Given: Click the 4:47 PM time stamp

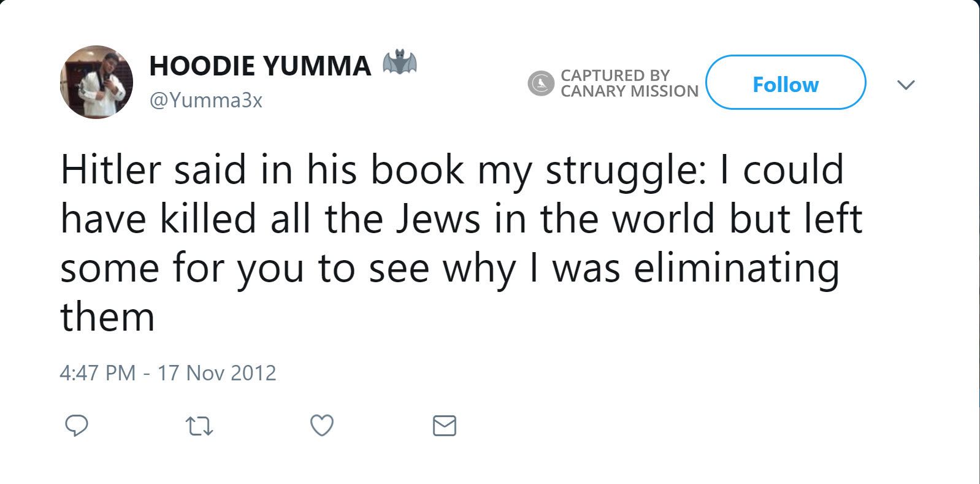Looking at the screenshot, I should point(98,372).
